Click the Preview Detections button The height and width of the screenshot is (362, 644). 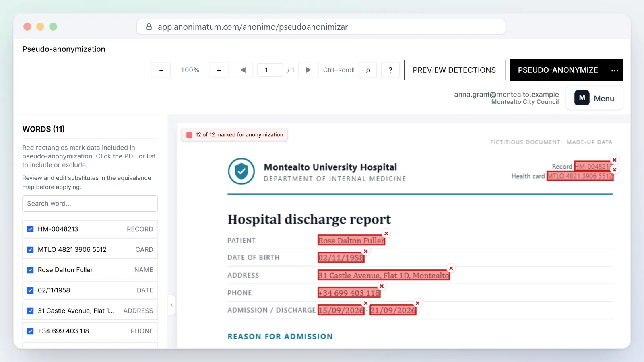coord(454,70)
